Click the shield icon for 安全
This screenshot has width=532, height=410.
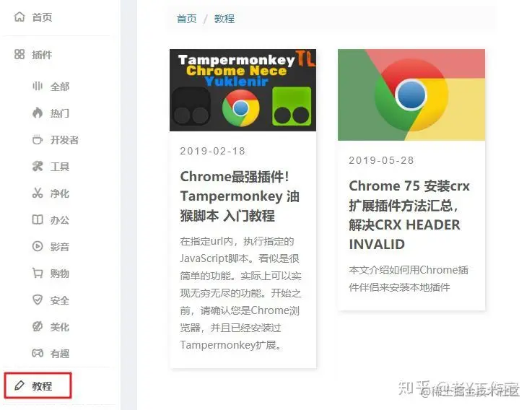coord(38,300)
